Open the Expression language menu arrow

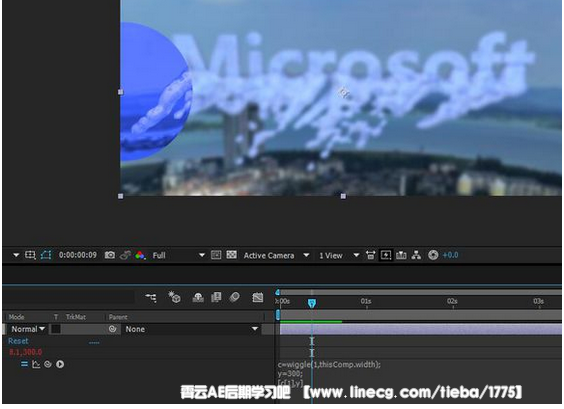pyautogui.click(x=60, y=364)
